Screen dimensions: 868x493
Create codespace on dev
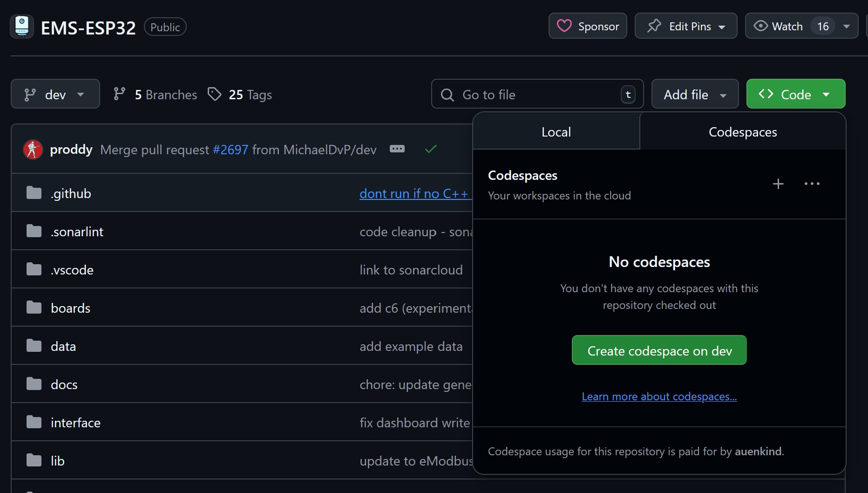pyautogui.click(x=658, y=350)
